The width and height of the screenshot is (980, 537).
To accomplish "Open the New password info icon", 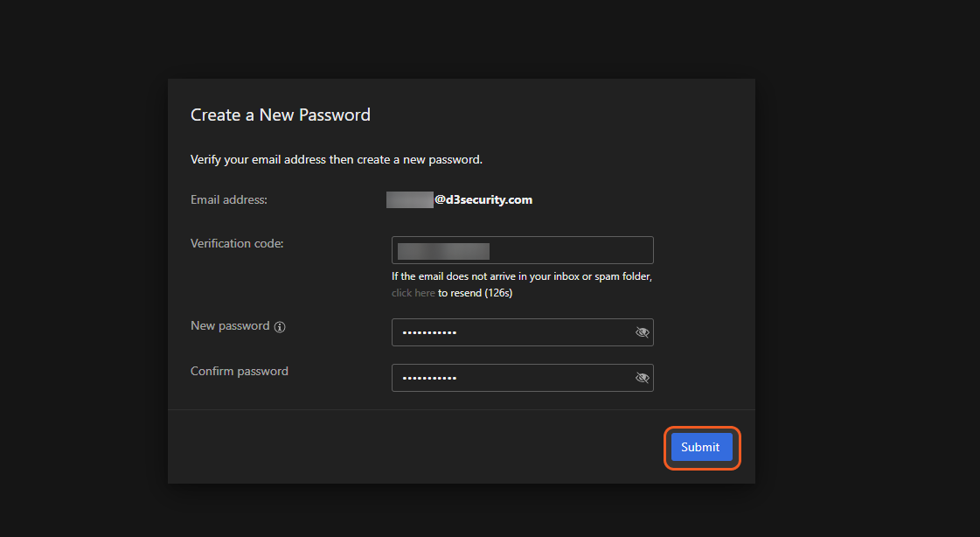I will pos(280,327).
